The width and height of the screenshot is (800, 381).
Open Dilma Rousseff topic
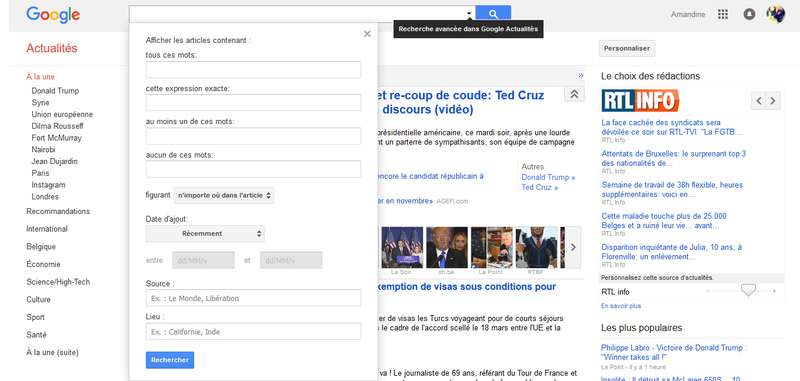[57, 126]
